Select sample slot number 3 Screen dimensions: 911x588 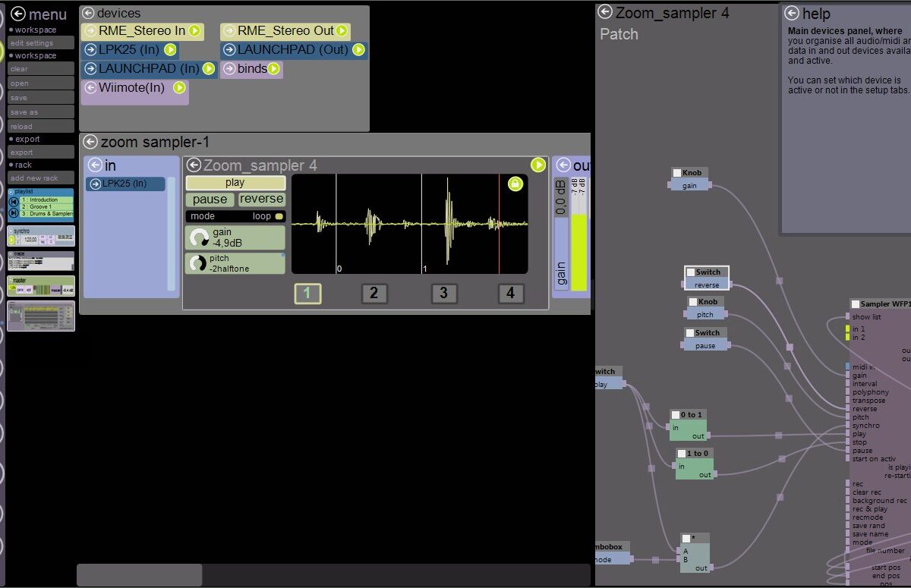tap(444, 294)
